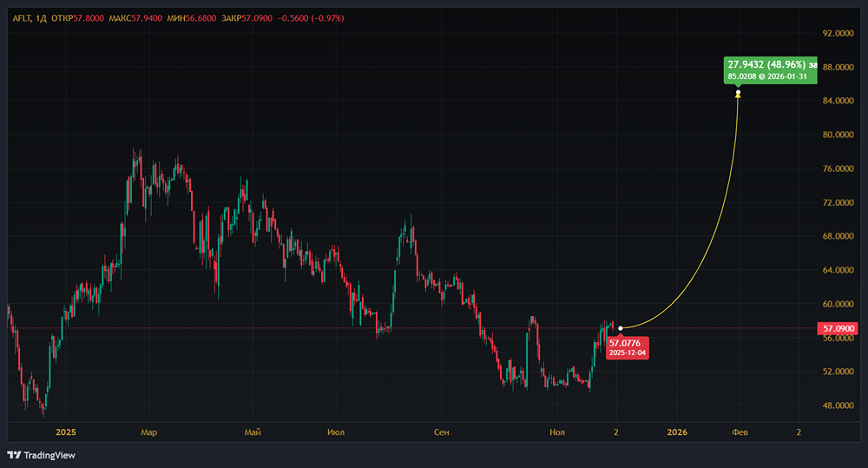Select the green 27.9432 (48.96%) forecast label
868x468 pixels.
point(770,70)
